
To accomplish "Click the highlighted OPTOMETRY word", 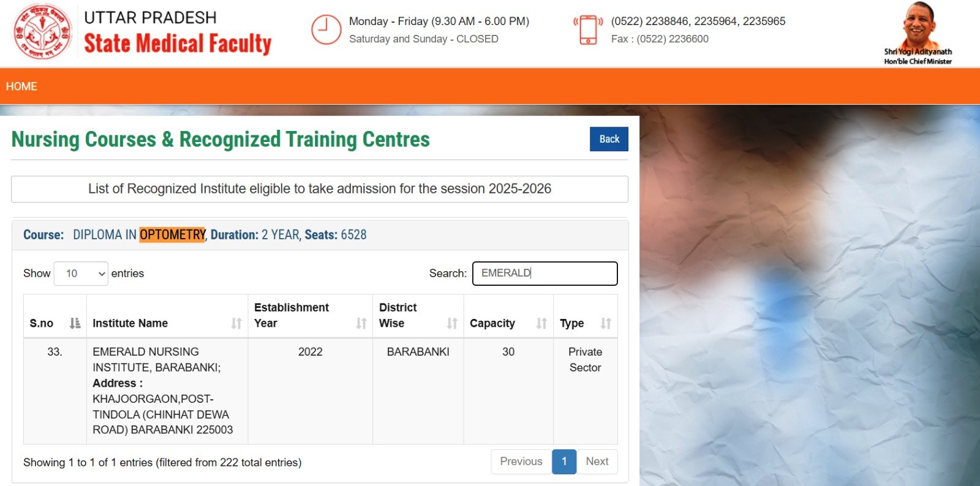I will 172,235.
